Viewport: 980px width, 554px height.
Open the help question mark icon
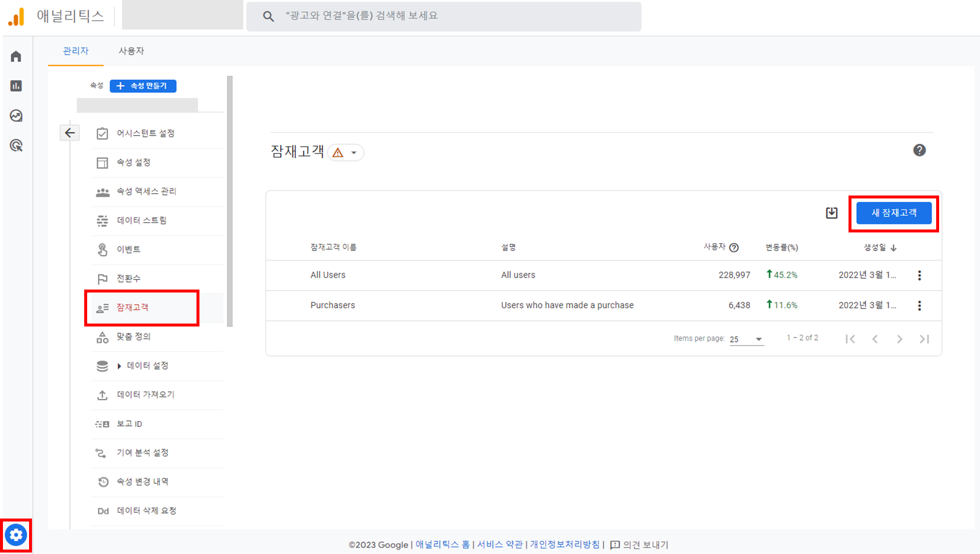point(919,150)
